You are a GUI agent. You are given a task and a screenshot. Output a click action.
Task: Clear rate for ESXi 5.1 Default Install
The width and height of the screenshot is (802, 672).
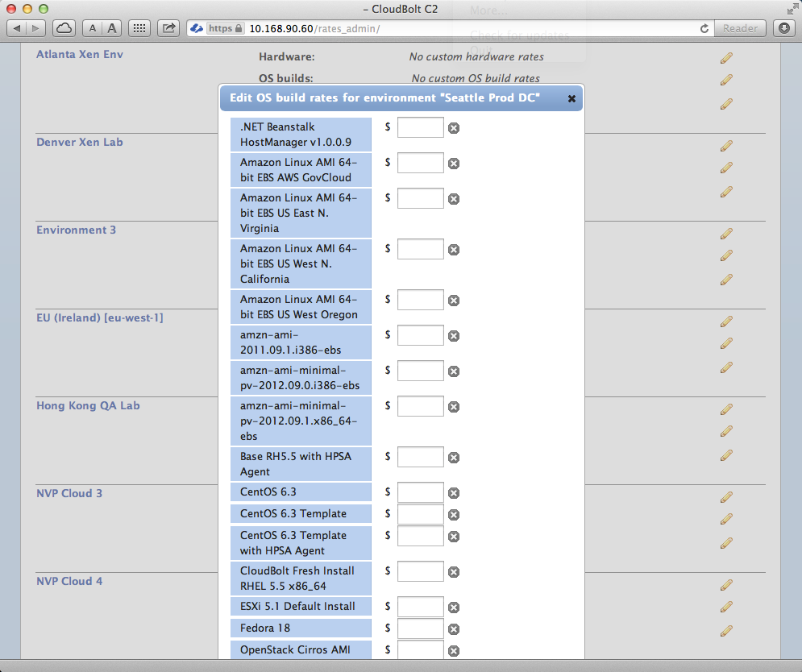point(454,608)
